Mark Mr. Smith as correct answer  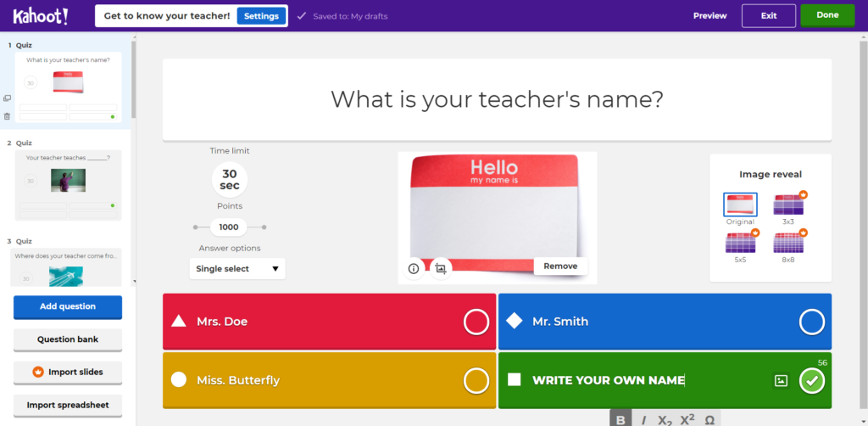(x=811, y=322)
